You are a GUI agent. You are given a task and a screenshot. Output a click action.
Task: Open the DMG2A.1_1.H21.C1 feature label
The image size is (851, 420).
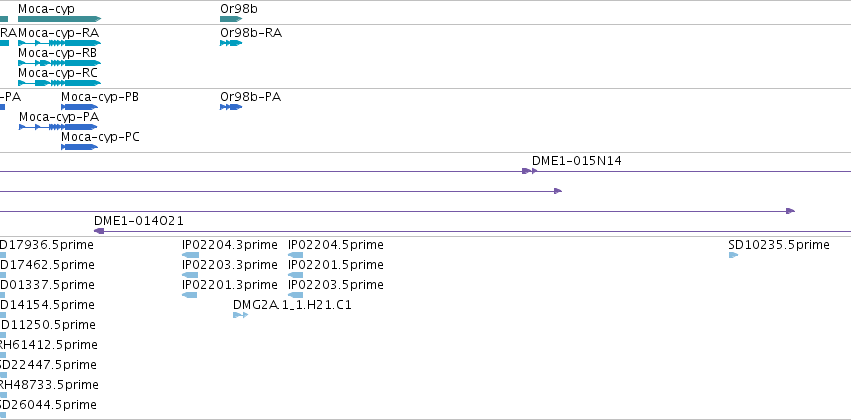coord(292,305)
